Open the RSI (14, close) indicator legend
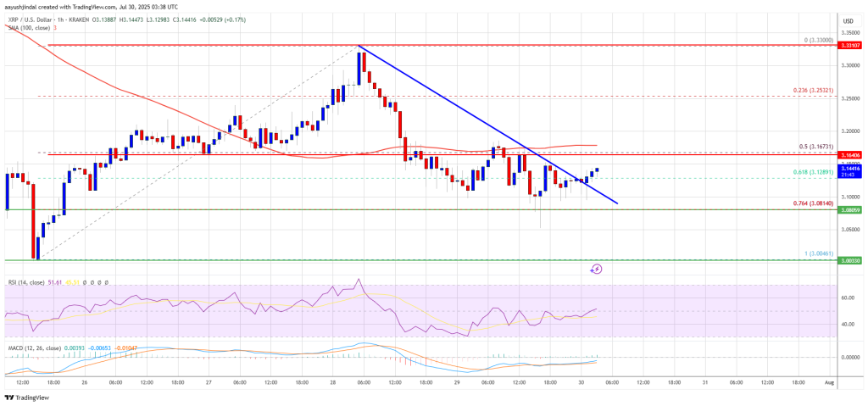The image size is (868, 406). click(x=24, y=282)
